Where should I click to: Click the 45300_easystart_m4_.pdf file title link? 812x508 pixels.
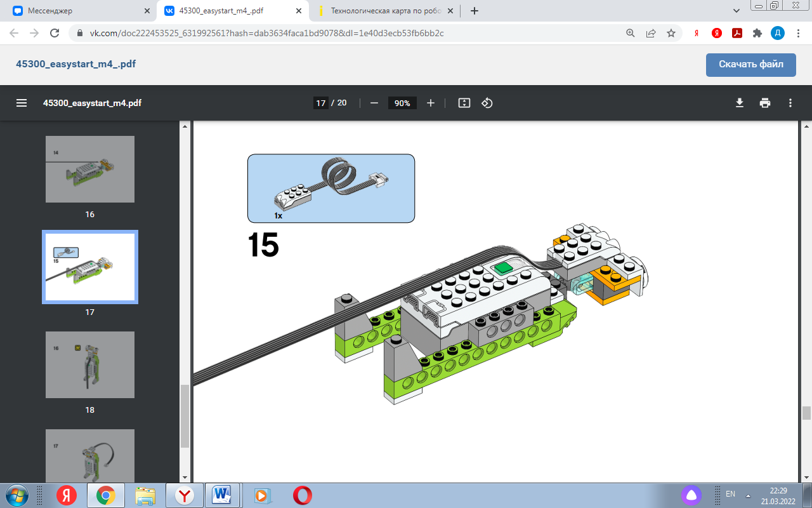point(76,64)
